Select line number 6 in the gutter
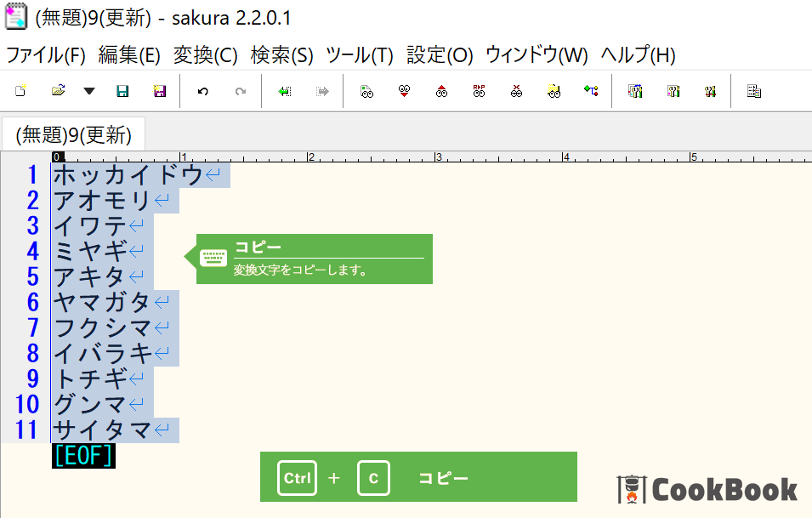812x518 pixels. (32, 302)
